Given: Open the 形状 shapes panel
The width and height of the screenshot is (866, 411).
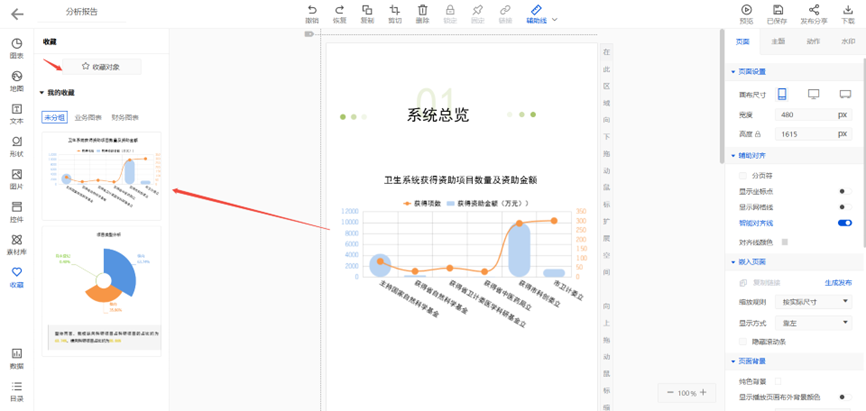Looking at the screenshot, I should click(16, 147).
